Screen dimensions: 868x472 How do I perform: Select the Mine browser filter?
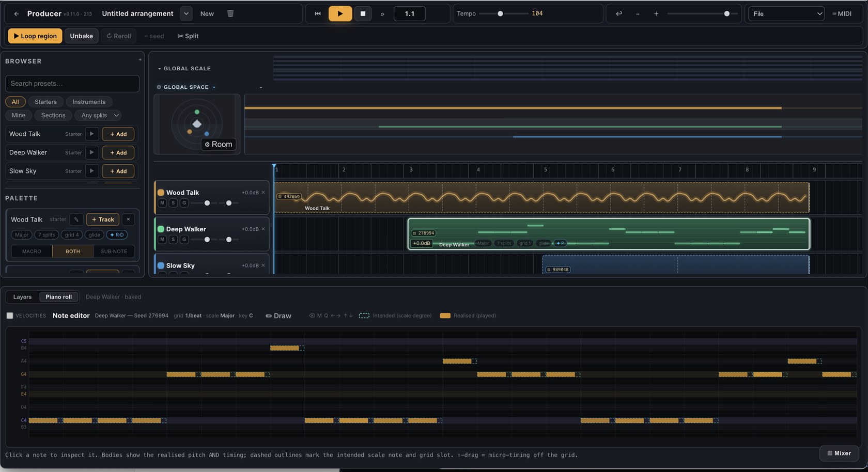tap(19, 116)
